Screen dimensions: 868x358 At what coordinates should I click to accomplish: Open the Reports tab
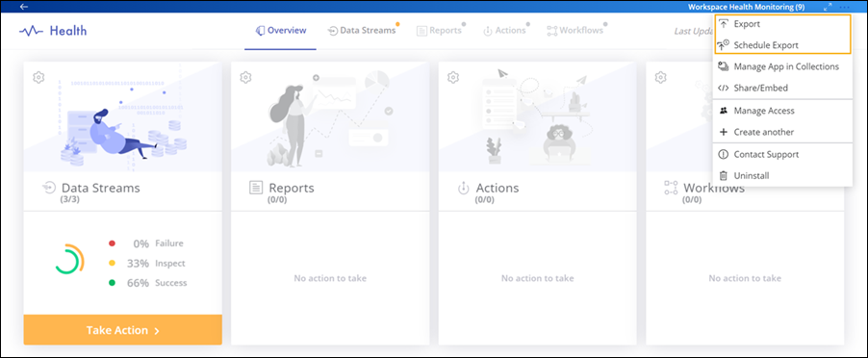tap(441, 31)
